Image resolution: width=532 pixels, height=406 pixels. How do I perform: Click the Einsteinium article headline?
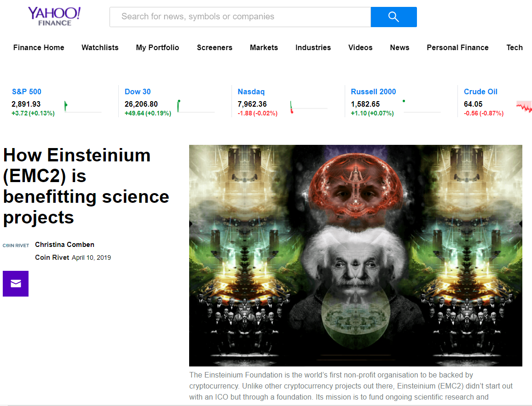coord(86,186)
